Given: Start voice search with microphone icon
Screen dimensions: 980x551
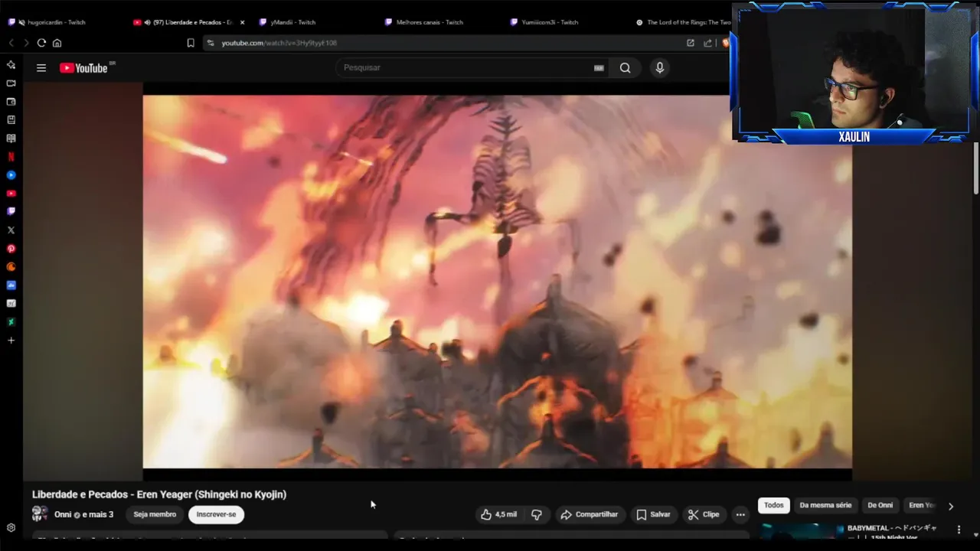Looking at the screenshot, I should [x=659, y=68].
